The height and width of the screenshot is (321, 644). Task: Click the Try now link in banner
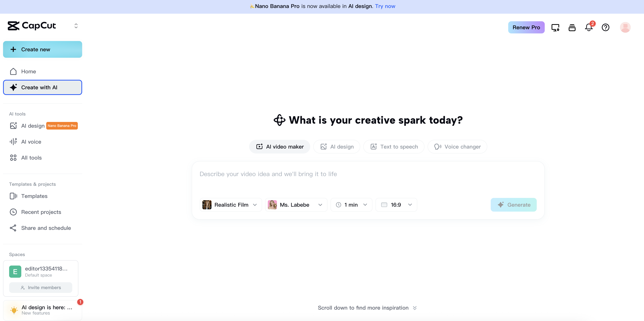[385, 6]
